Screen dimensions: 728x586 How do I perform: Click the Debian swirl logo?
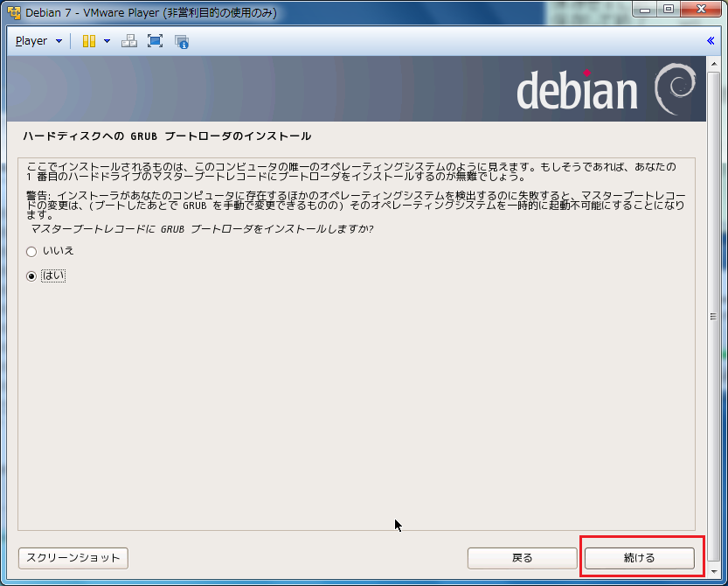[x=676, y=89]
